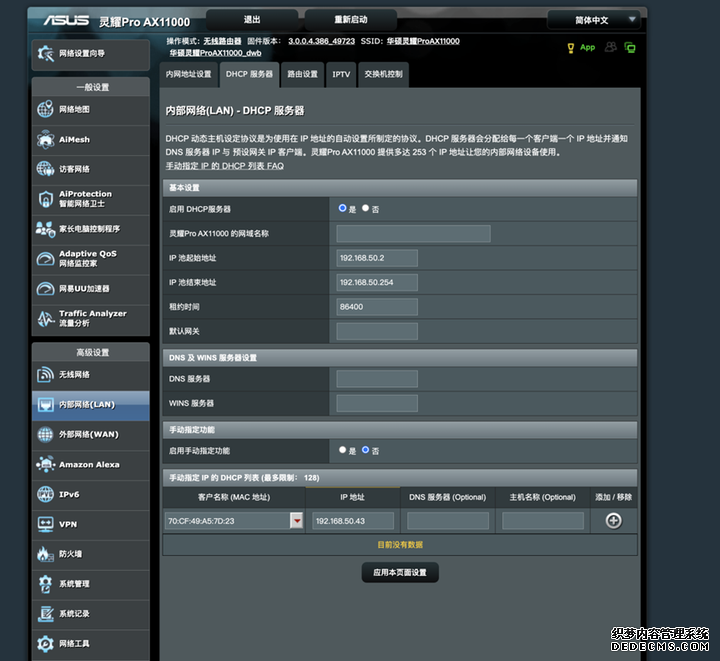Click the 网络地图 sidebar icon
This screenshot has height=661, width=720.
(45, 109)
